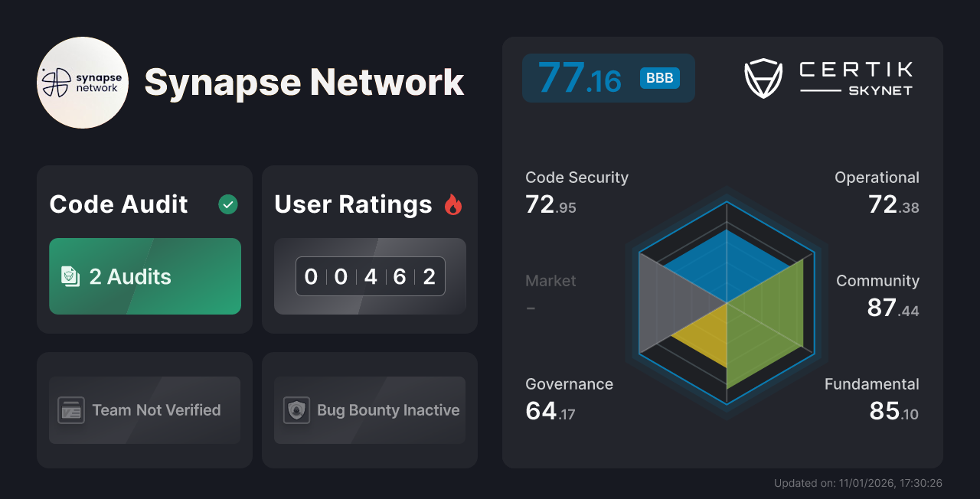This screenshot has height=499, width=980.
Task: Toggle the Bug Bounty Inactive card
Action: (x=369, y=410)
